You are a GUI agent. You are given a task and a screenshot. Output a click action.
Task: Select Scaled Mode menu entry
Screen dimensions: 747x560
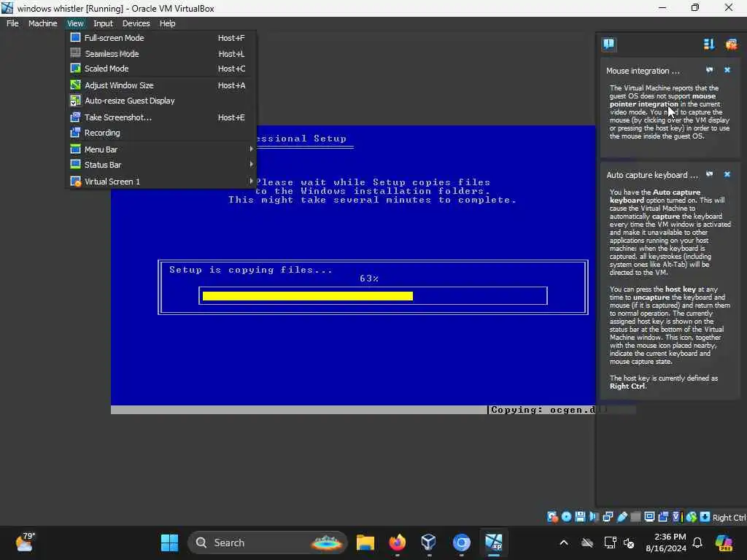pyautogui.click(x=161, y=69)
